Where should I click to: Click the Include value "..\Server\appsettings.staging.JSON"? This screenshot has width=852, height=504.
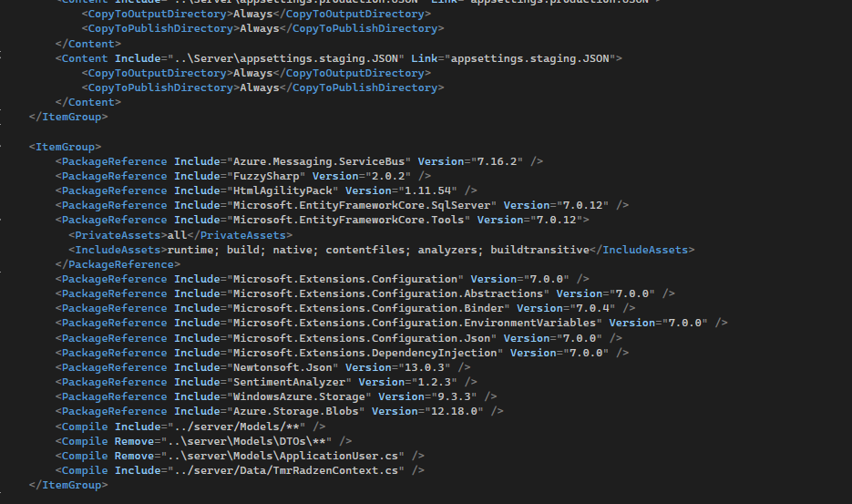pos(286,58)
